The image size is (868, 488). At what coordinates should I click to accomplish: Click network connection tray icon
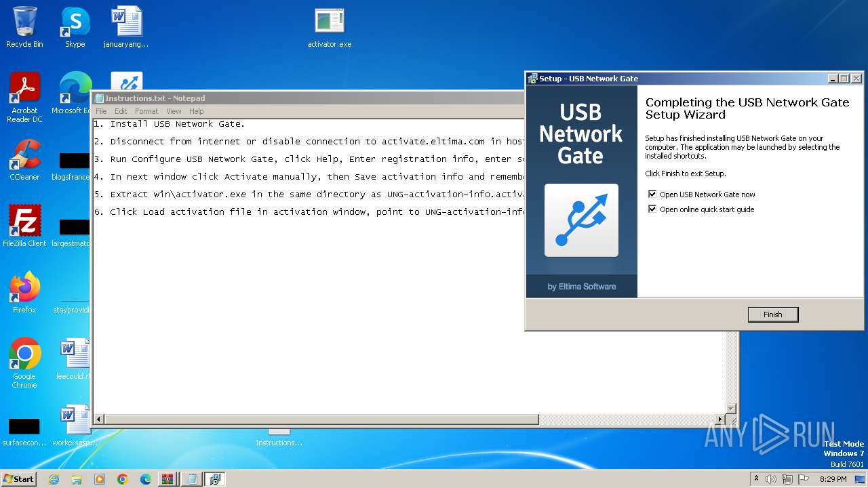click(787, 479)
